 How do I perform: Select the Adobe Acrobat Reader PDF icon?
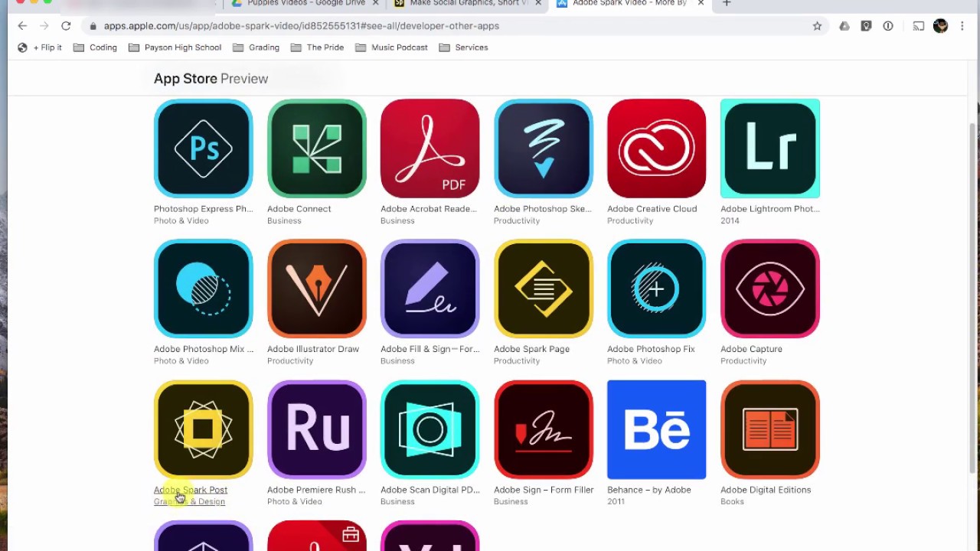(x=430, y=148)
